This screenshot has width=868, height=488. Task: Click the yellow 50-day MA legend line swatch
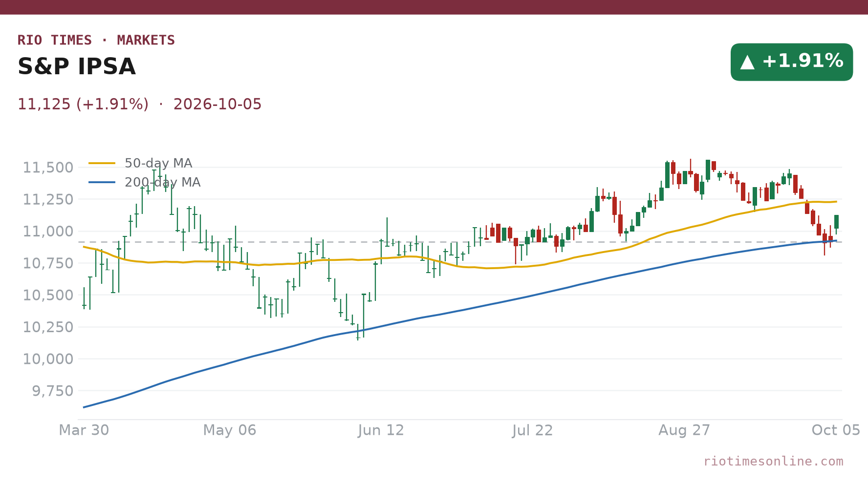(x=102, y=163)
